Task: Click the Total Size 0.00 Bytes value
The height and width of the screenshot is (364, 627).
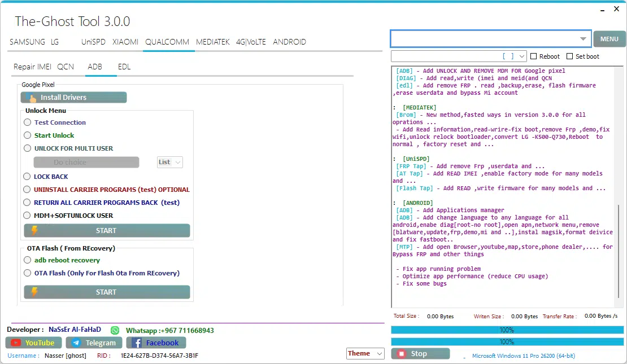Action: click(440, 317)
